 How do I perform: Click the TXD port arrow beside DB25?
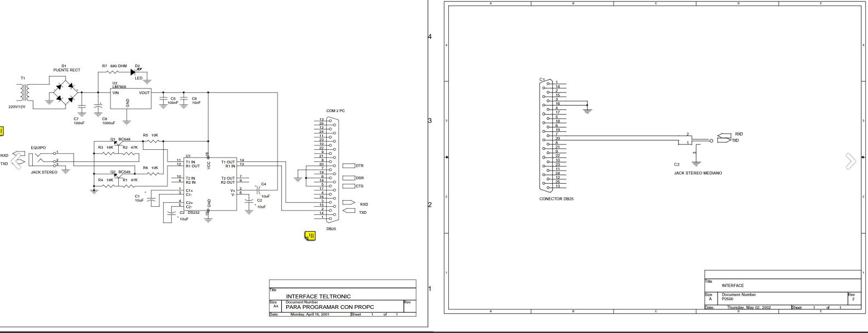pos(349,211)
